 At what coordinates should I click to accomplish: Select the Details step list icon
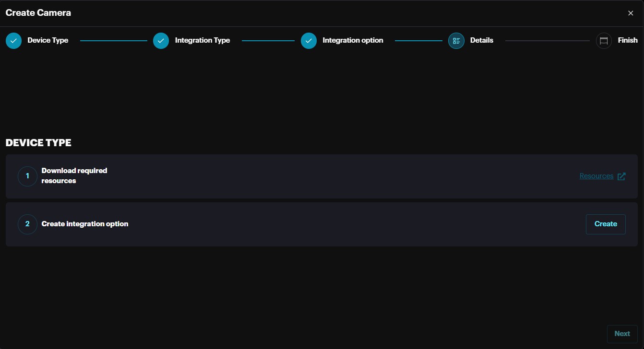456,41
